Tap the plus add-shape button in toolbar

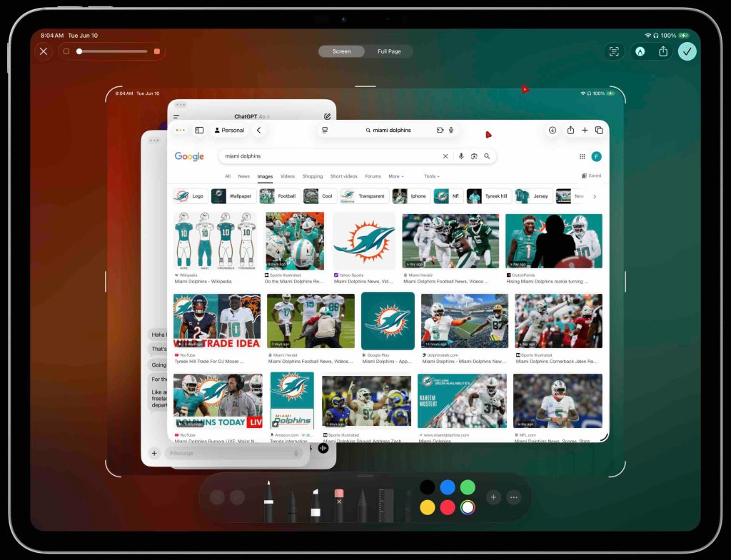[493, 497]
